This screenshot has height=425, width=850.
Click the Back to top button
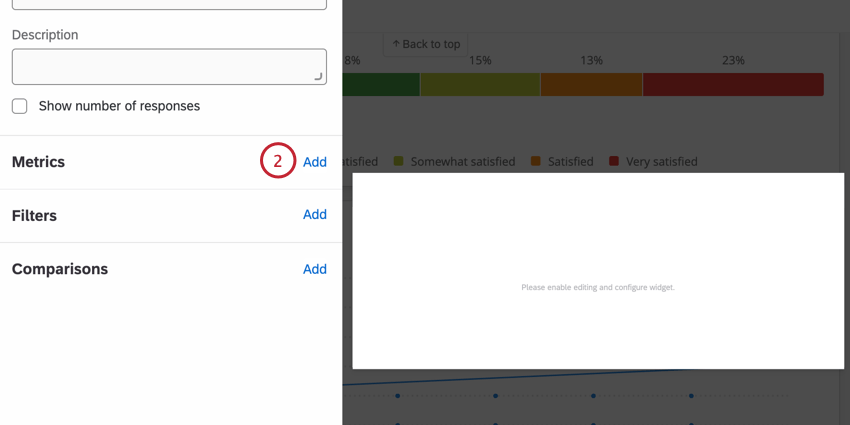(x=426, y=44)
